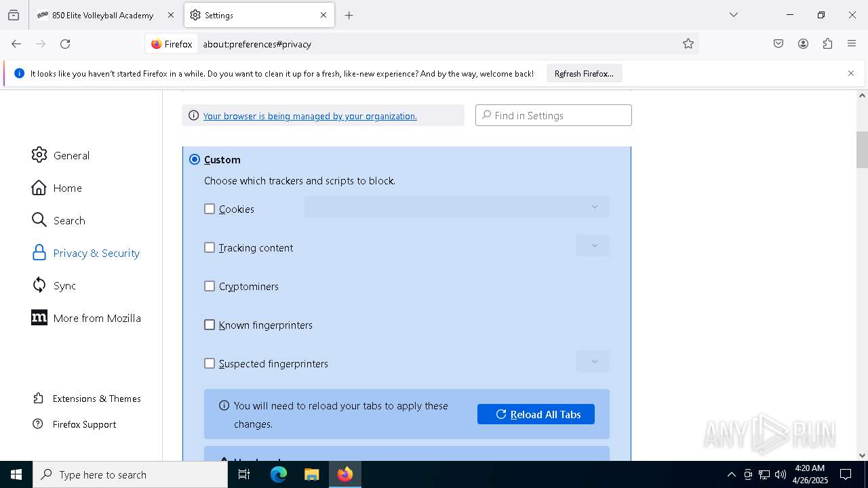Click the Windows search box
Viewport: 868px width, 488px height.
tap(130, 474)
